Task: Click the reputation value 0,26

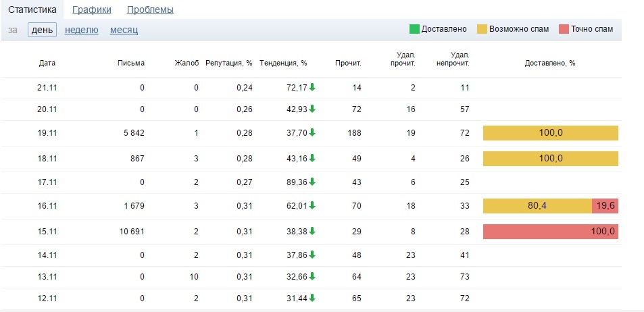Action: (x=245, y=109)
